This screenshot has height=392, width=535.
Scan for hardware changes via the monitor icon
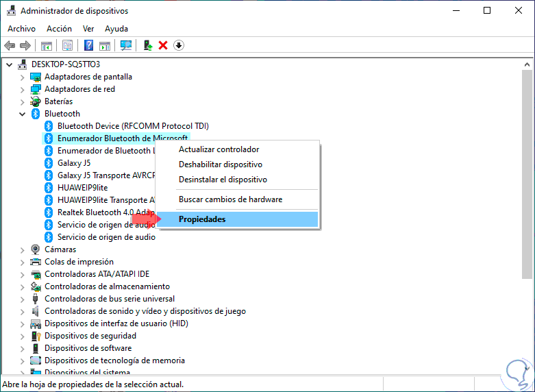126,45
